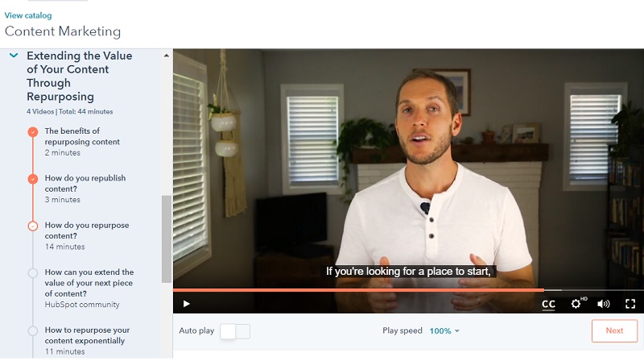Click the Next button
The height and width of the screenshot is (361, 644).
pos(614,330)
